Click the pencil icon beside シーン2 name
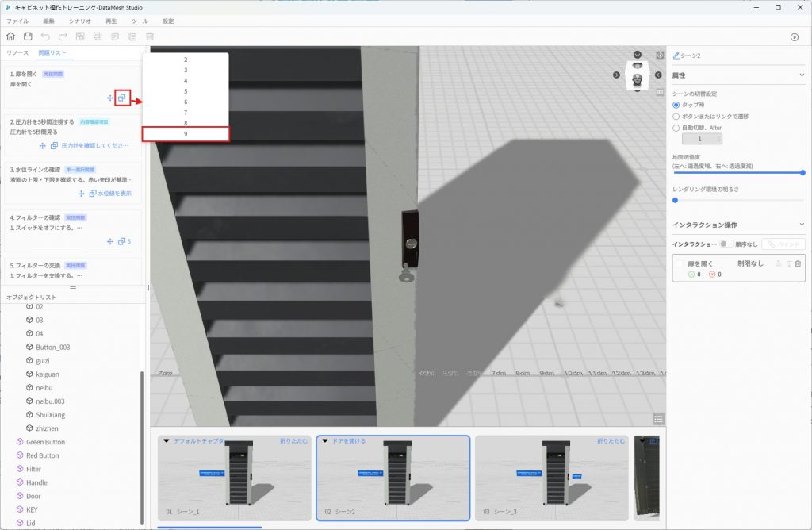Screen dimensions: 812x530 pos(676,56)
